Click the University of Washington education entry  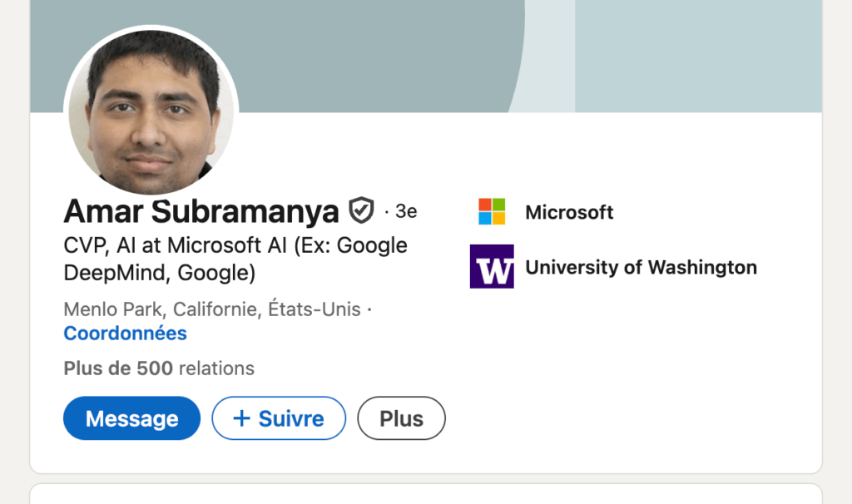point(642,267)
